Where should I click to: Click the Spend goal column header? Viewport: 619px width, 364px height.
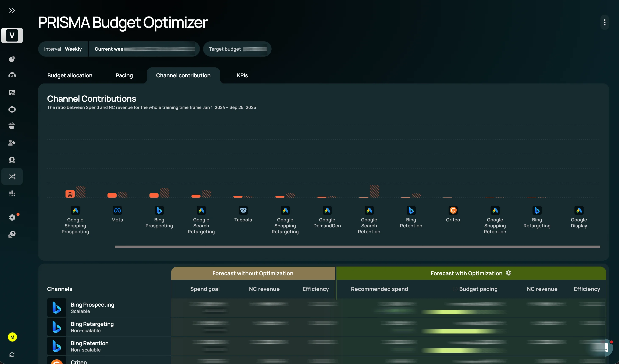click(205, 289)
